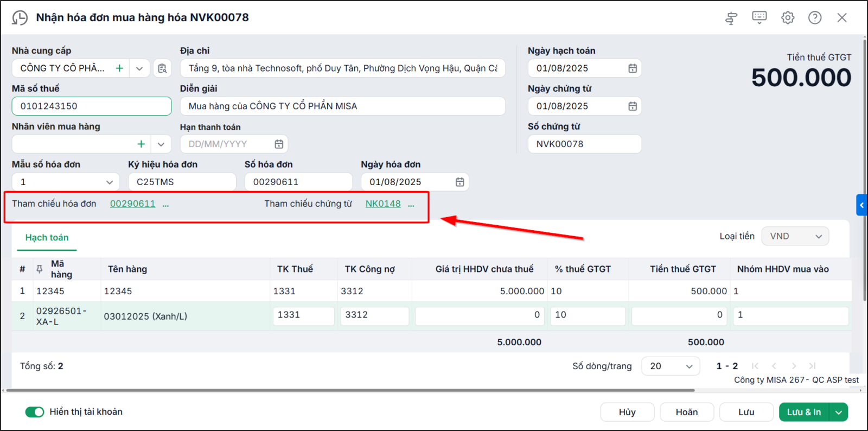Select item name 03012025 (Xanh/L)
The width and height of the screenshot is (868, 431).
[x=145, y=316]
